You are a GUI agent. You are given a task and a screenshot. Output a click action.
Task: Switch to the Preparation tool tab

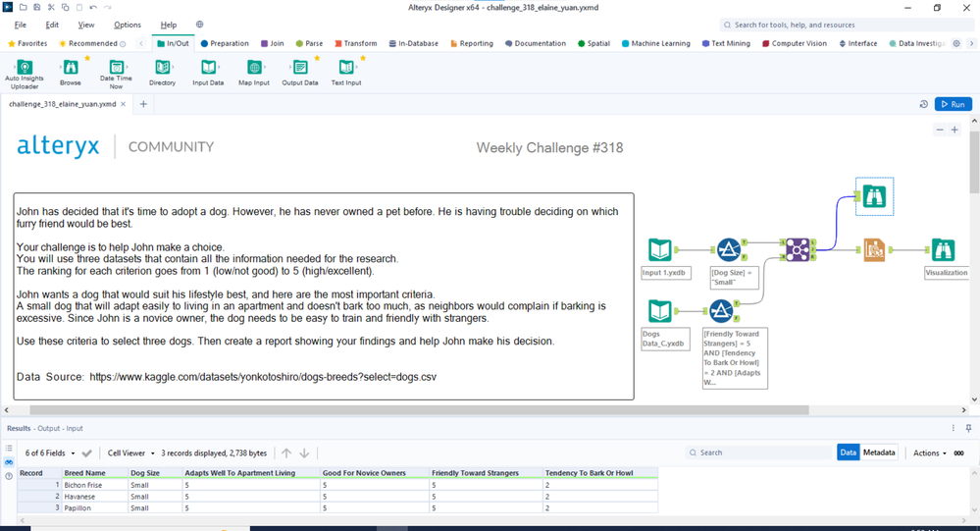click(225, 43)
